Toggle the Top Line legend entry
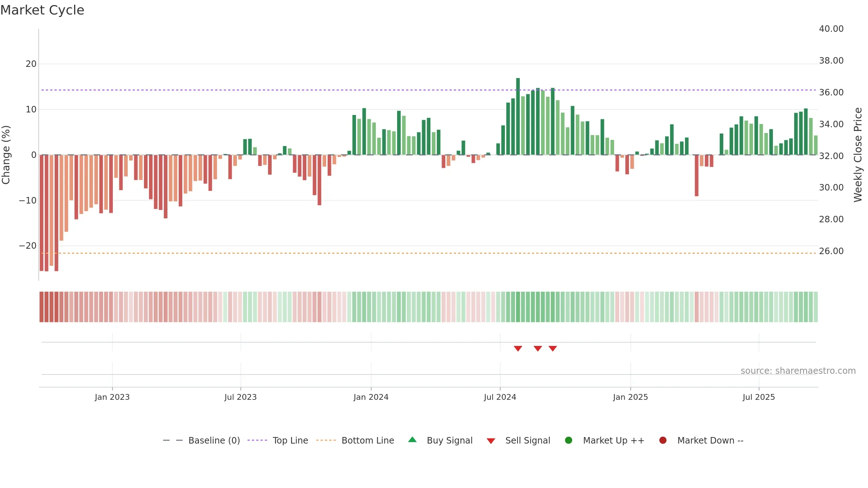This screenshot has width=868, height=488. (x=278, y=440)
